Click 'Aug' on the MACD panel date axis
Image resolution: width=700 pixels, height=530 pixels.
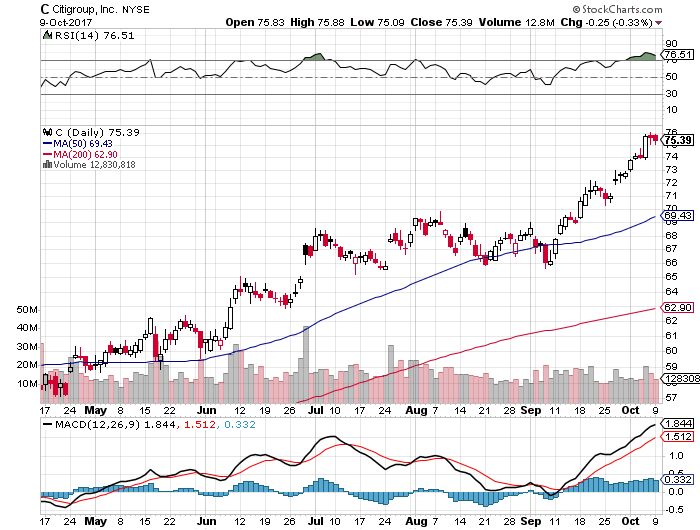pos(416,521)
